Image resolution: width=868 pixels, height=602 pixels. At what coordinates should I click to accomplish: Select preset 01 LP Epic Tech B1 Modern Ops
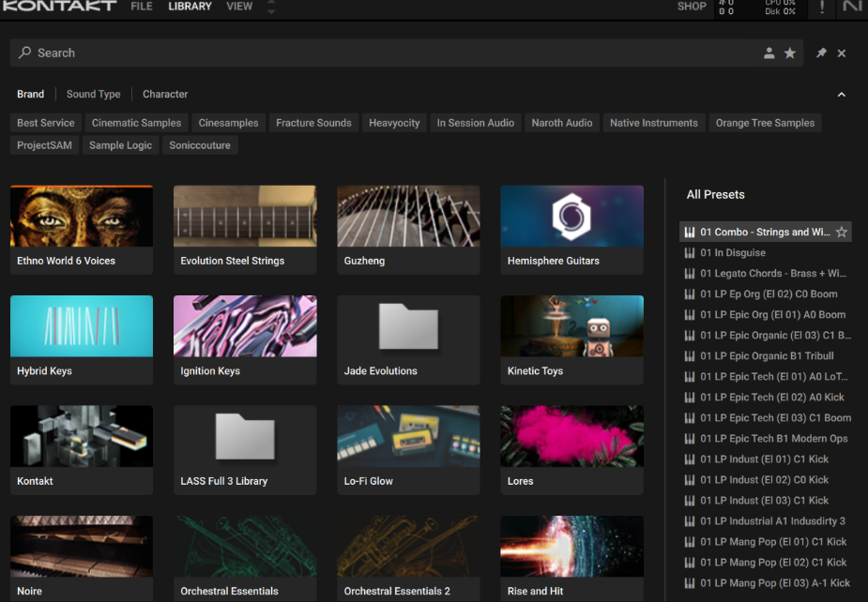tap(765, 438)
